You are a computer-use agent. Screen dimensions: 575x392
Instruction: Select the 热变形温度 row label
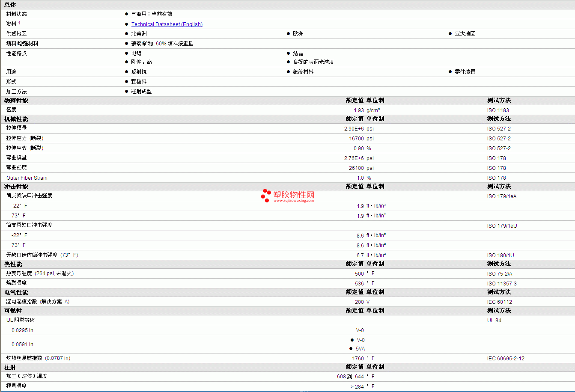[40, 273]
